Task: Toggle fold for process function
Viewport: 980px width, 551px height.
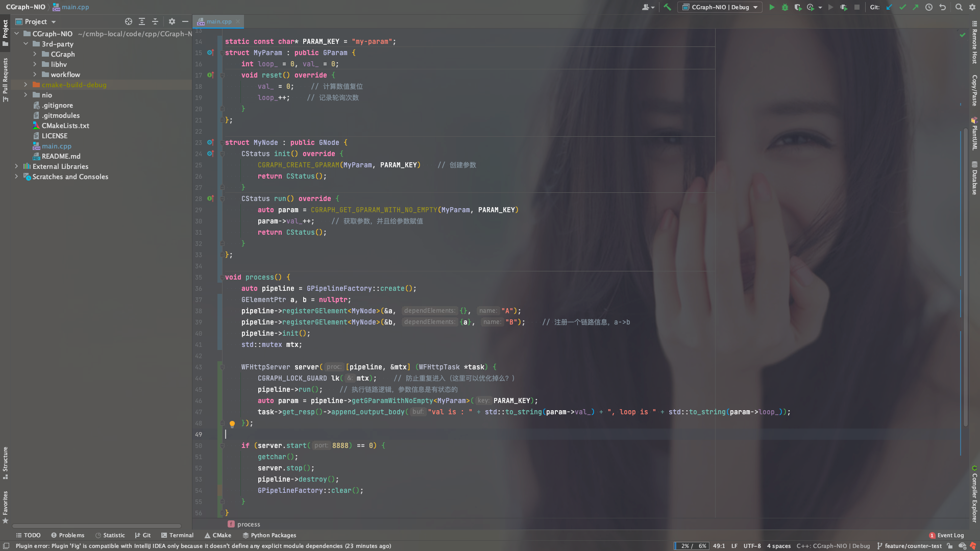Action: click(223, 277)
